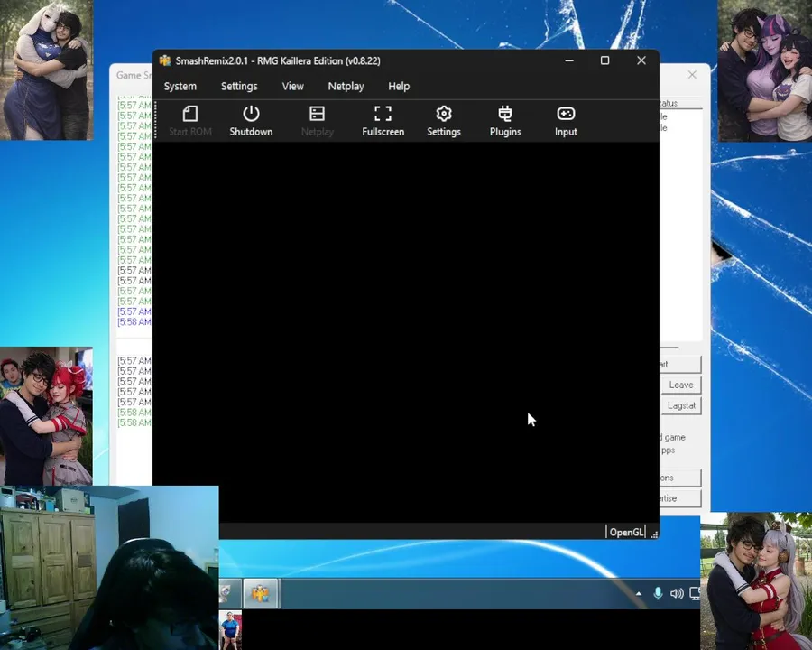Minimize the SmashRemix emulator window
The image size is (812, 650).
point(569,60)
